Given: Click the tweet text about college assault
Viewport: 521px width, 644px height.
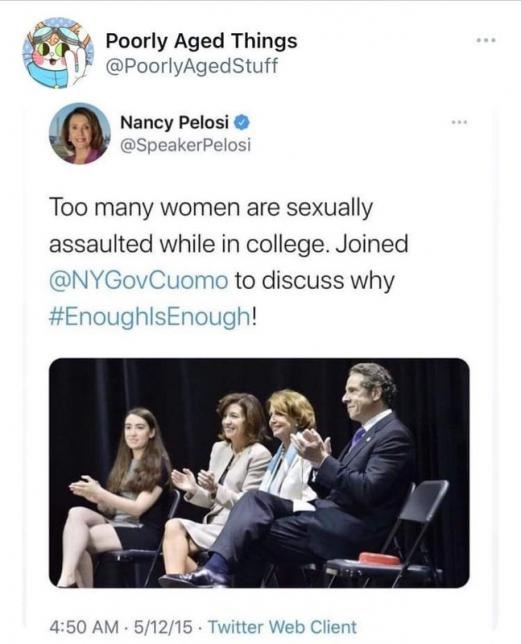Looking at the screenshot, I should point(229,262).
